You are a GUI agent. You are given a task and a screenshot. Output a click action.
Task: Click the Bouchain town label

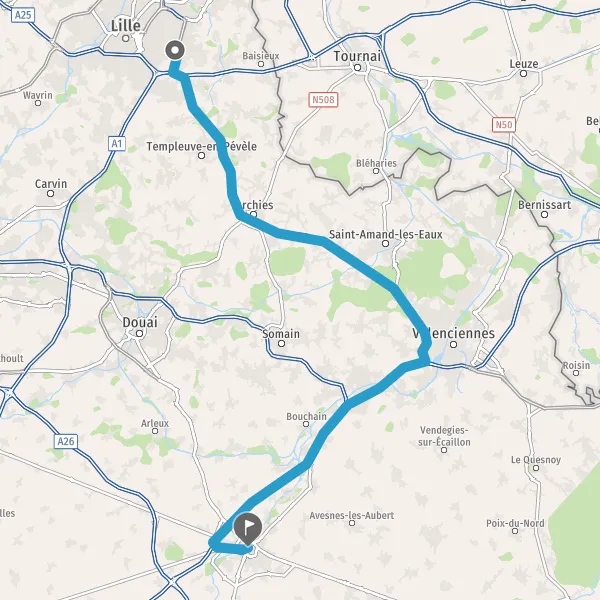(307, 416)
